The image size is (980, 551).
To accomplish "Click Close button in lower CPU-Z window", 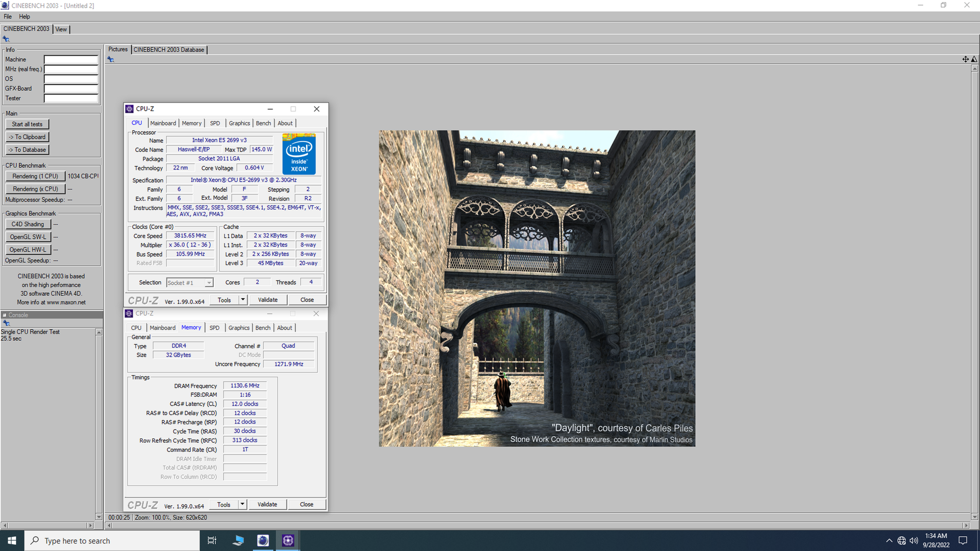I will 306,505.
